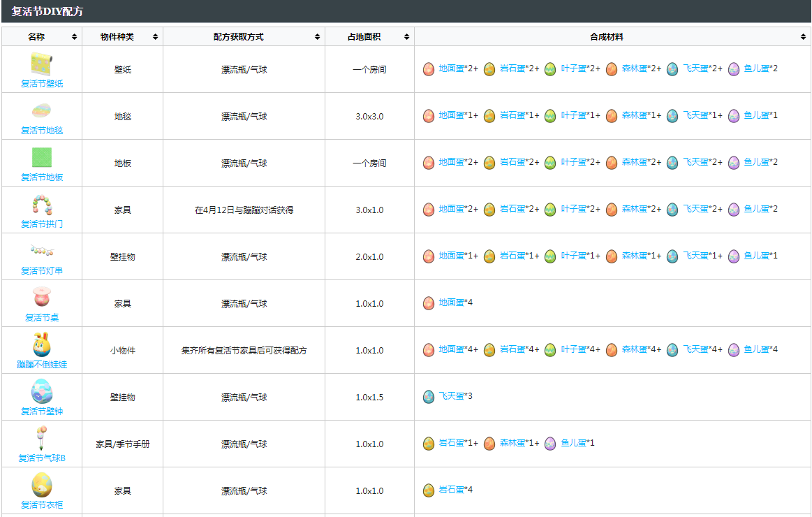Click the 地面蛋 egg icon in 复活节桌 row

(x=428, y=303)
